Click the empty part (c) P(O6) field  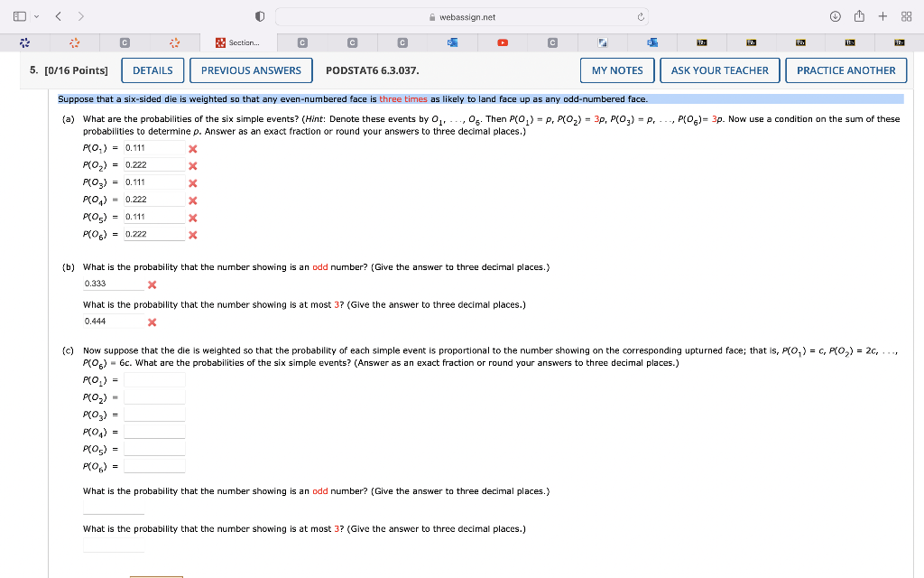tap(154, 466)
